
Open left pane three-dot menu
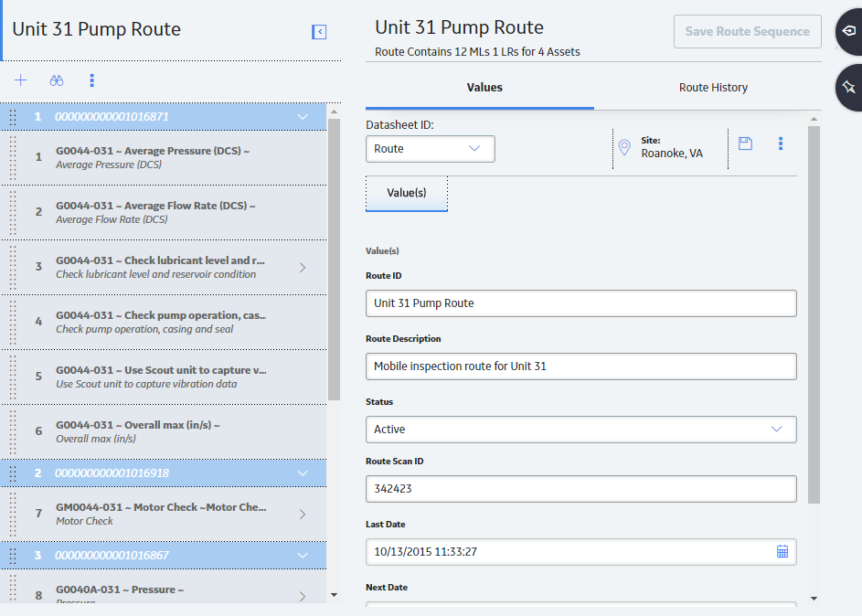91,80
